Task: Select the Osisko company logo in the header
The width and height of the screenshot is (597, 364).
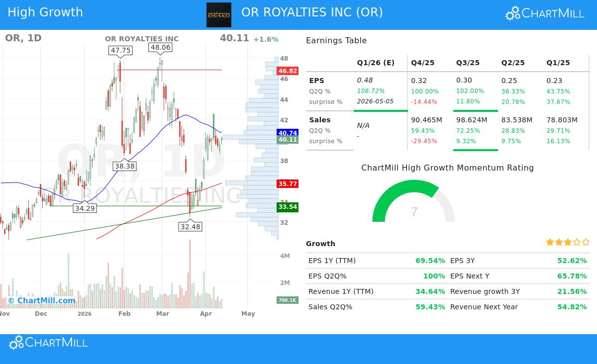Action: 219,14
